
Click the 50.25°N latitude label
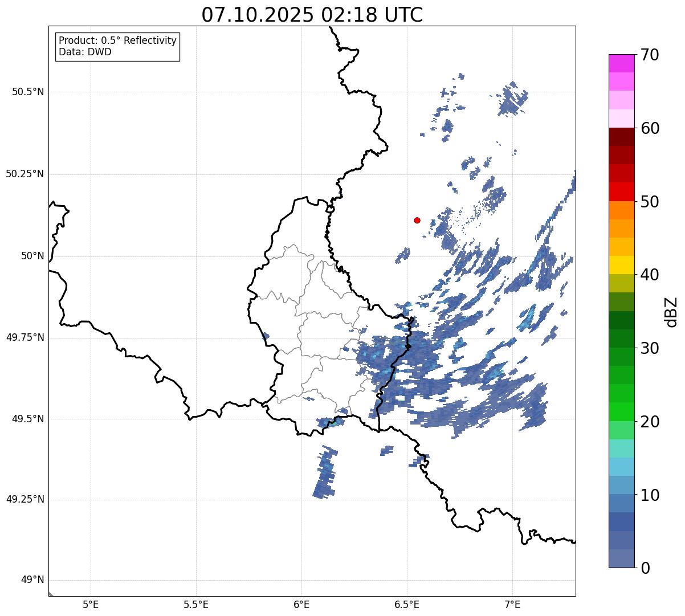(25, 174)
